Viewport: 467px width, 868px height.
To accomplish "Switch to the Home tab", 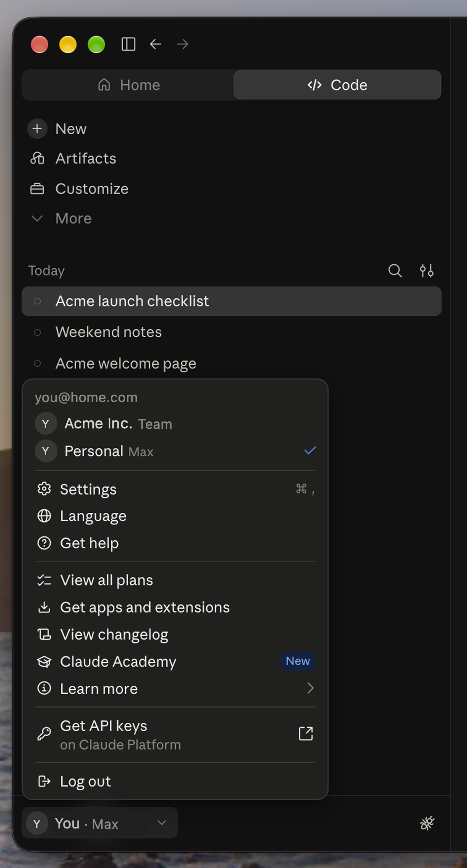I will pyautogui.click(x=128, y=85).
